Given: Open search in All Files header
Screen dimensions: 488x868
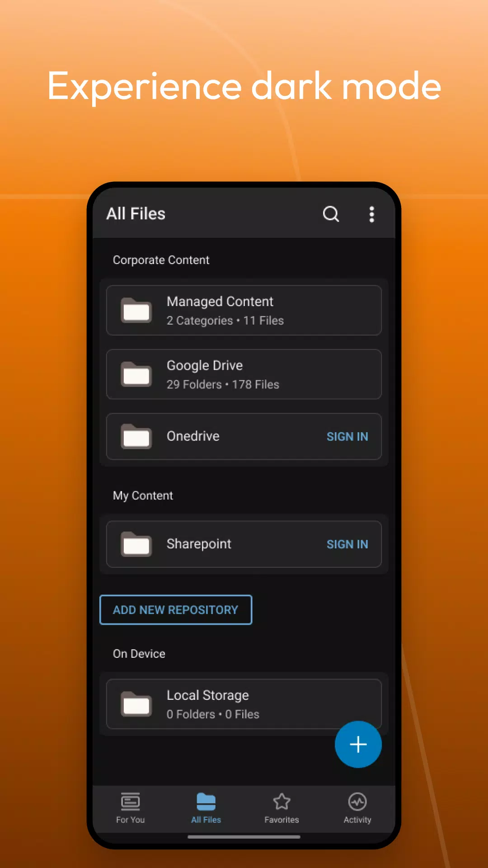Looking at the screenshot, I should click(331, 214).
